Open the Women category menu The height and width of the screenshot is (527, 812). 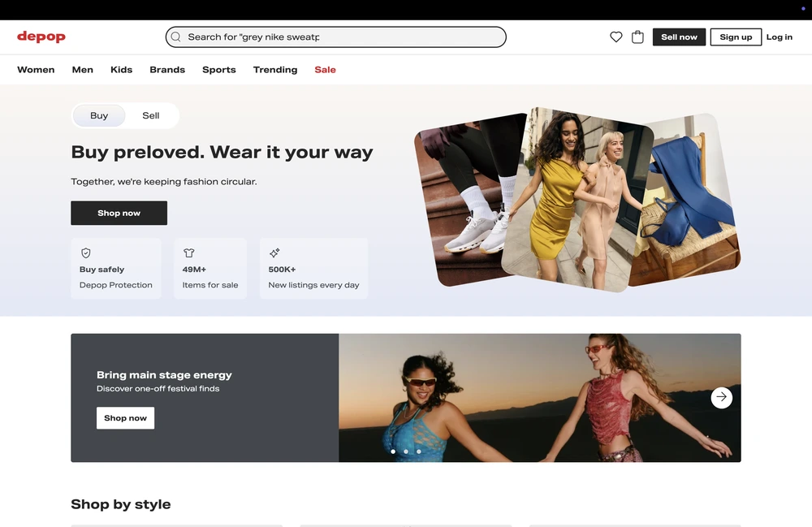[x=36, y=70]
